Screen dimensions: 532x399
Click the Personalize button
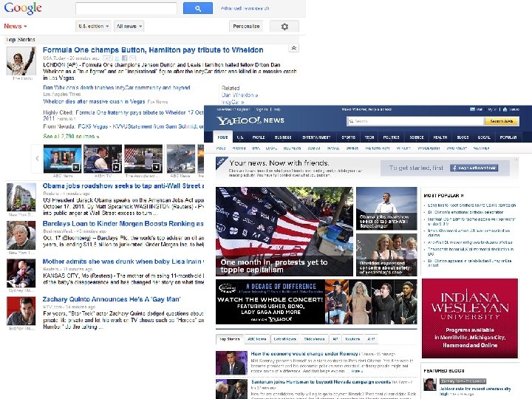click(246, 26)
